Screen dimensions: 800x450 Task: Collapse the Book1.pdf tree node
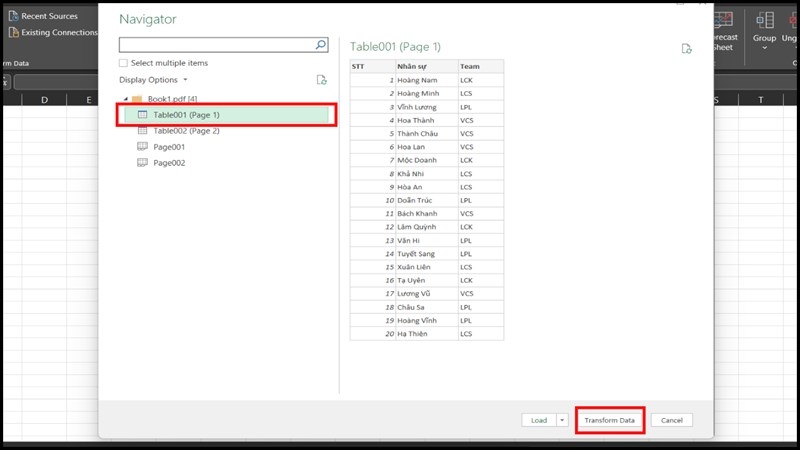click(126, 99)
